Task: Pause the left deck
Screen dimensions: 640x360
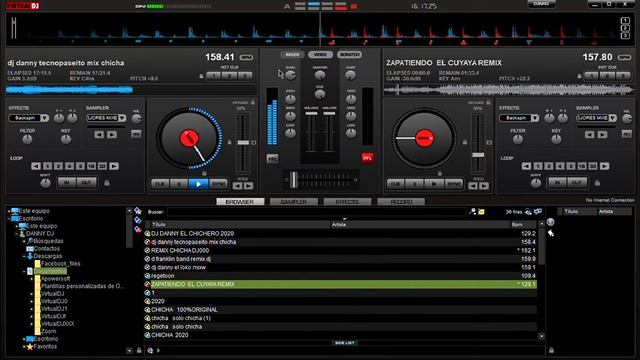Action: click(179, 184)
